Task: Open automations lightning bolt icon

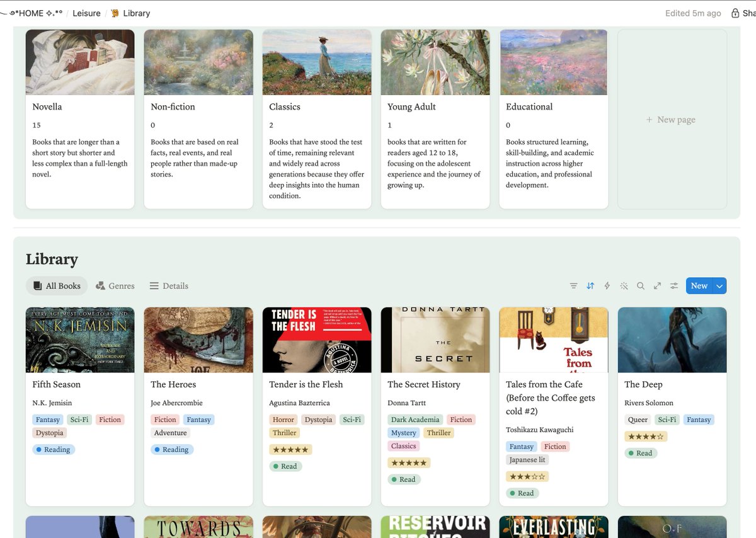Action: click(x=607, y=285)
